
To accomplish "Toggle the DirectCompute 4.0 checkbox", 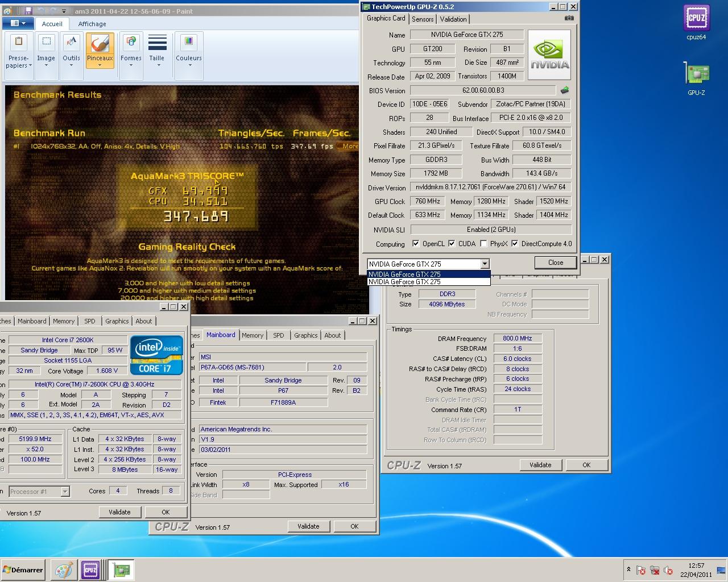I will 515,244.
